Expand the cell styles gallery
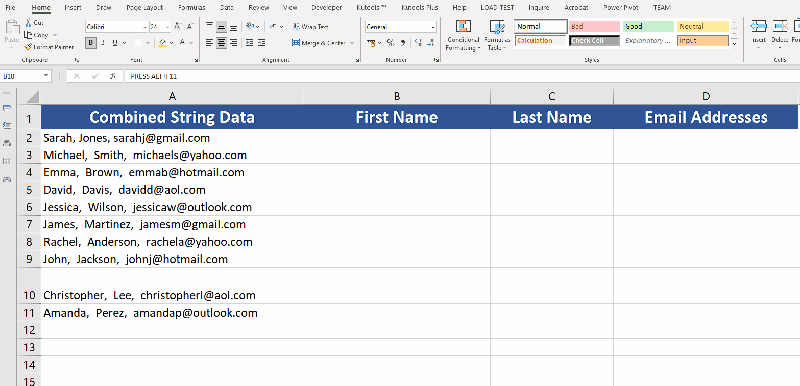Viewport: 800px width, 386px height. (735, 44)
